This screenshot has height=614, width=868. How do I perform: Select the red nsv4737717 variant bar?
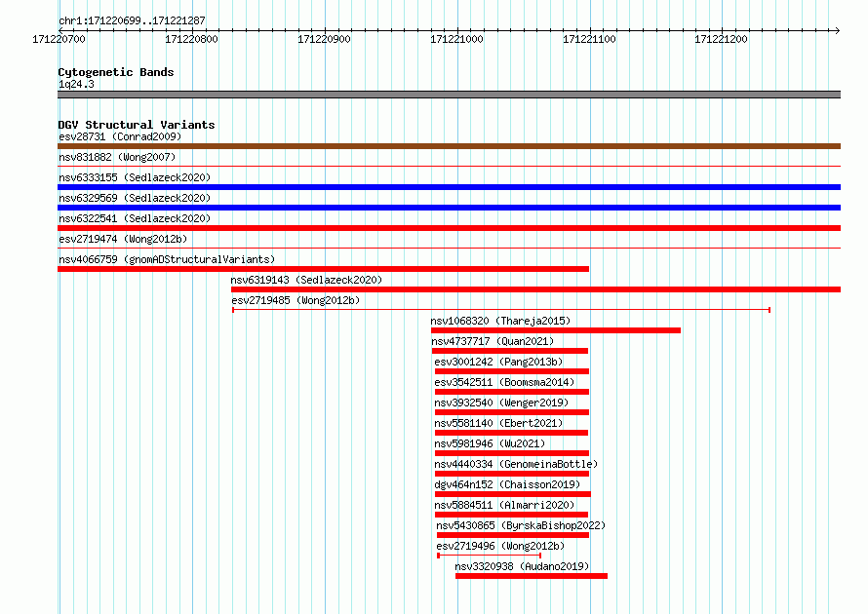pos(510,351)
